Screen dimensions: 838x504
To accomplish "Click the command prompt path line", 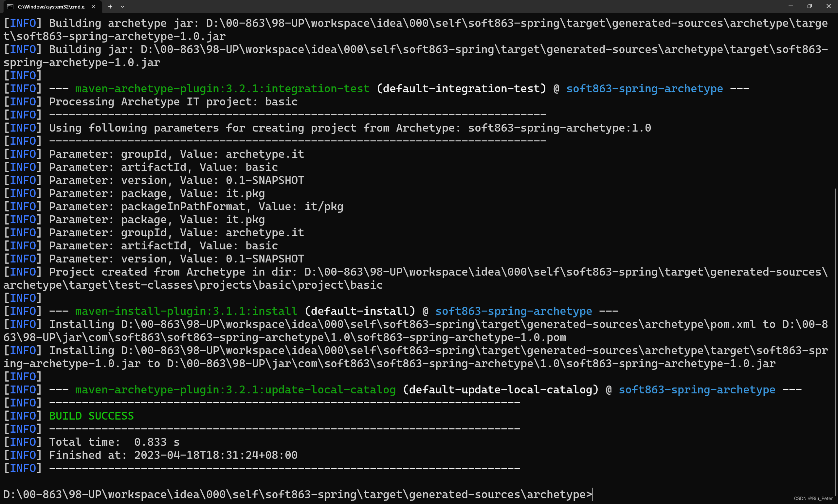I will [x=298, y=495].
